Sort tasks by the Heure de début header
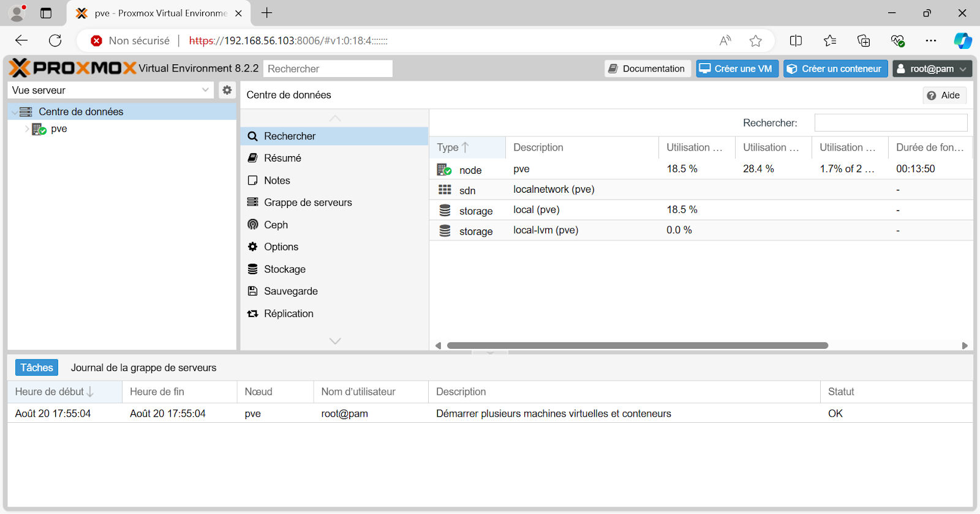Image resolution: width=980 pixels, height=514 pixels. click(x=64, y=392)
